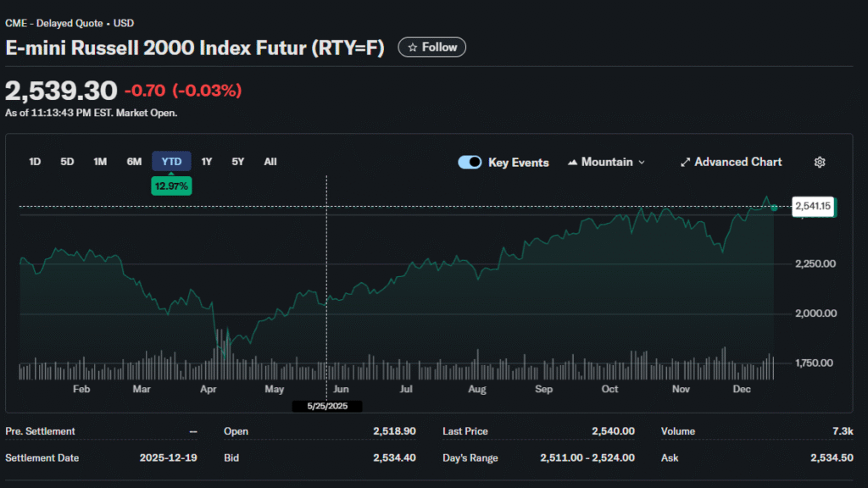This screenshot has height=488, width=868.
Task: Select the YTD time range
Action: (x=171, y=162)
